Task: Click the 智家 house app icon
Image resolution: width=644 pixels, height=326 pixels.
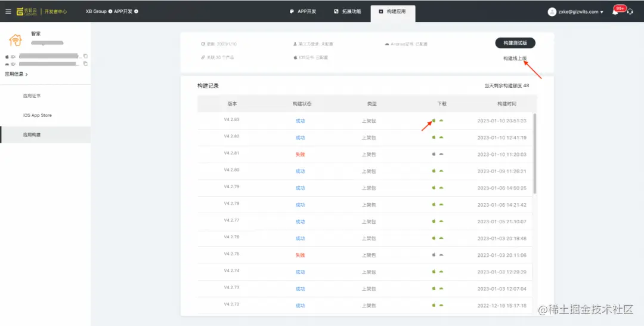Action: click(16, 40)
